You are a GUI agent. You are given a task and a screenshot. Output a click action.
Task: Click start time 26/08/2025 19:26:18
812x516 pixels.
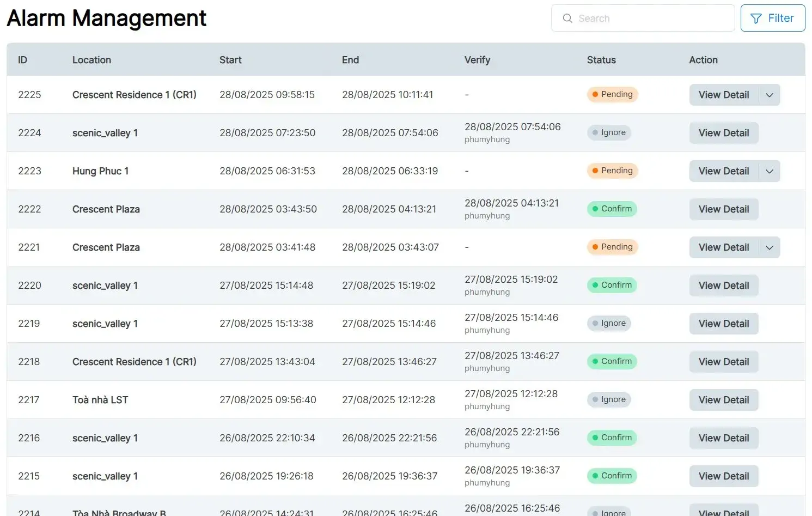(266, 476)
